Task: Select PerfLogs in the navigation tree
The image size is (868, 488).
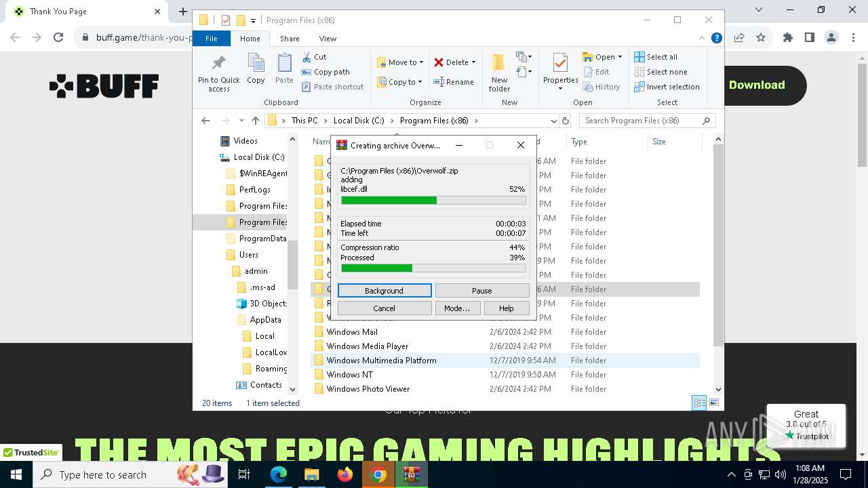Action: [255, 190]
